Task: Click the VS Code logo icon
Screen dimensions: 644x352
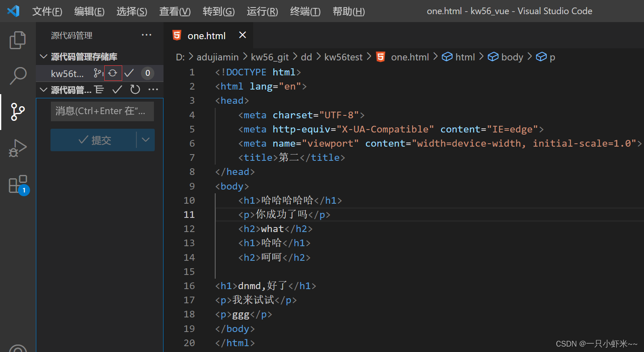Action: [13, 11]
